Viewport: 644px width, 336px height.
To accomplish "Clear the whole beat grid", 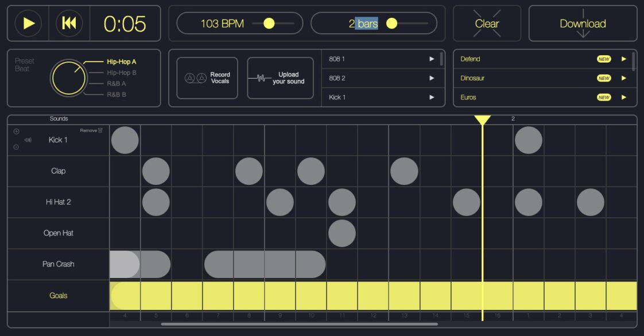I will (487, 24).
